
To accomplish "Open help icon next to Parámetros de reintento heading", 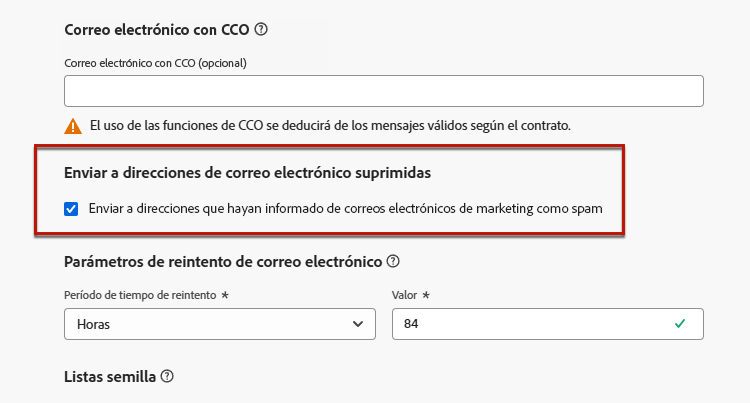I will (x=393, y=261).
